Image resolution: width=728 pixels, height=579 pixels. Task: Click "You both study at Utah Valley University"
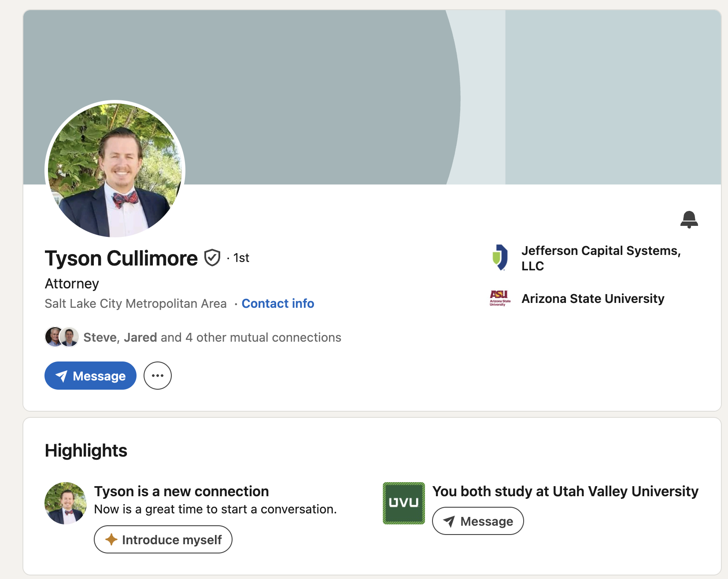(565, 491)
